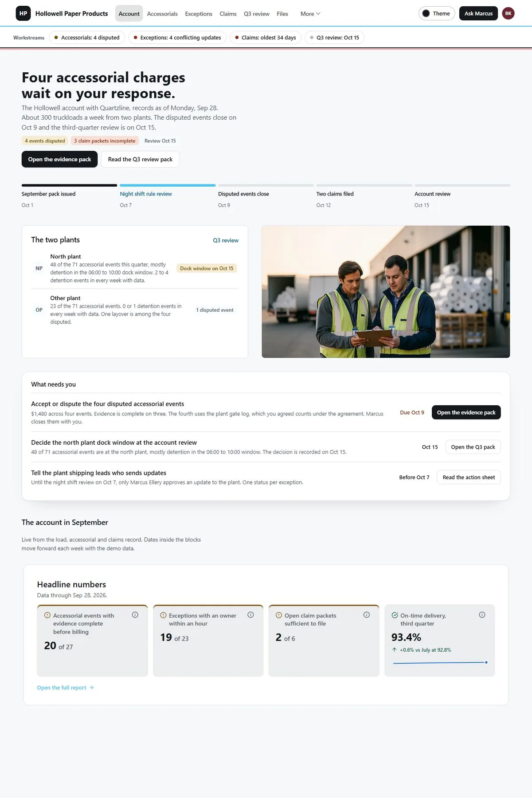Screen dimensions: 532x798
Task: Click warning icon on Exceptions card
Action: click(163, 615)
